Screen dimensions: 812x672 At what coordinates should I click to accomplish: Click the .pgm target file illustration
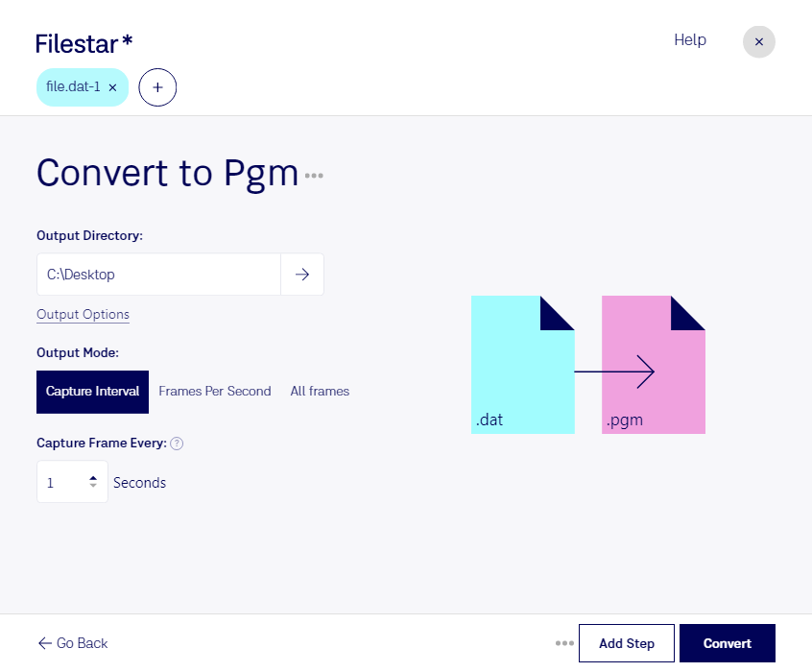pos(653,365)
